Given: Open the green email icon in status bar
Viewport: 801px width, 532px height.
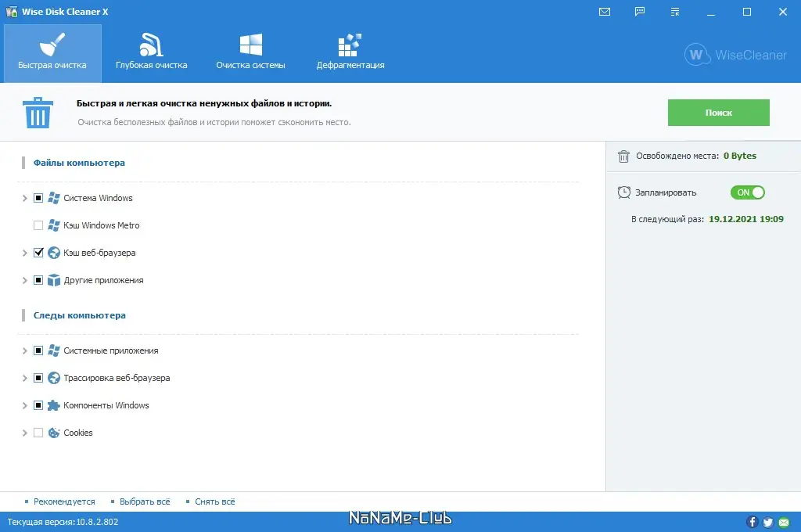Looking at the screenshot, I should point(784,522).
